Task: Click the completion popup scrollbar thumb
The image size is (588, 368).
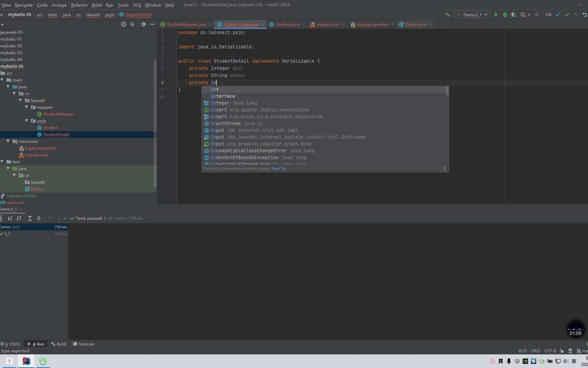Action: coord(447,91)
